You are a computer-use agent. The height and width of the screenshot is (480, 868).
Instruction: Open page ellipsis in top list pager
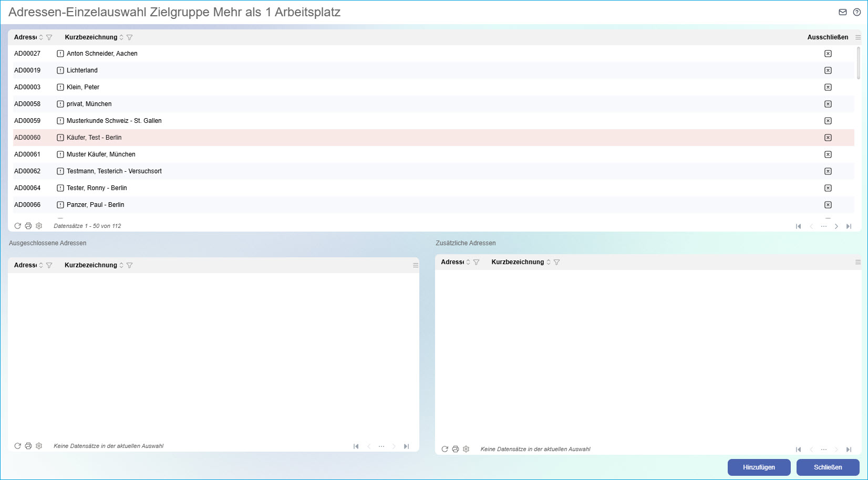pyautogui.click(x=824, y=226)
